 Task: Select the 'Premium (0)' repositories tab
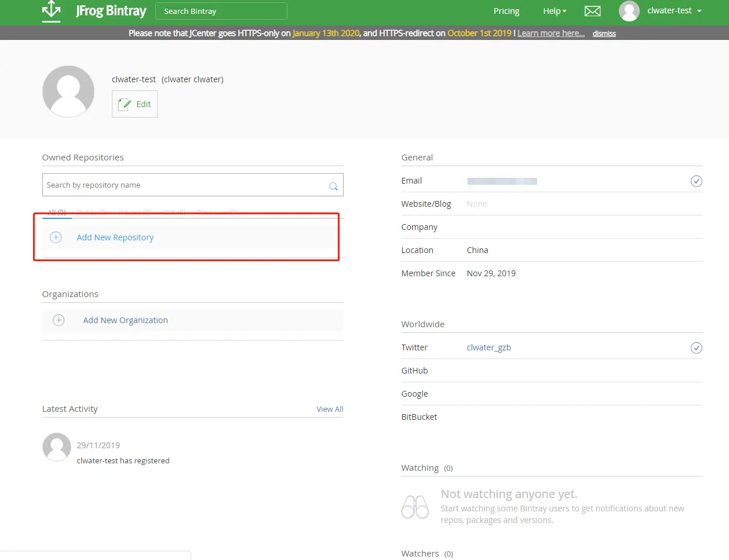pyautogui.click(x=217, y=213)
